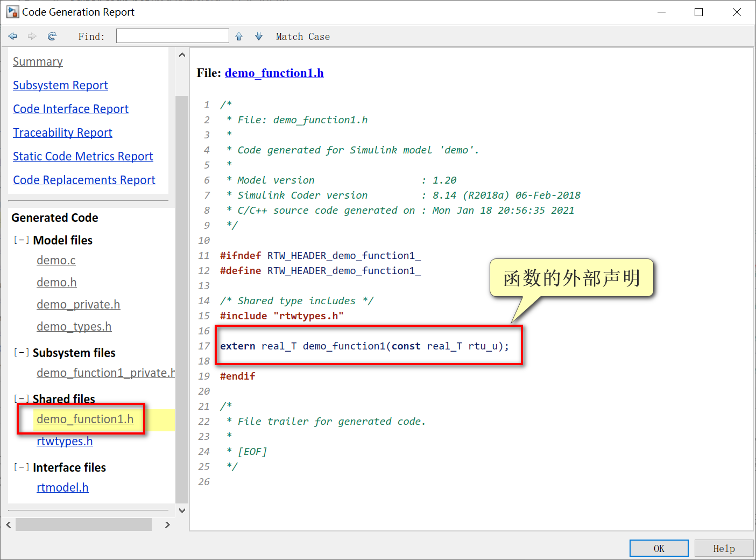756x560 pixels.
Task: Open the Traceability Report
Action: [62, 132]
